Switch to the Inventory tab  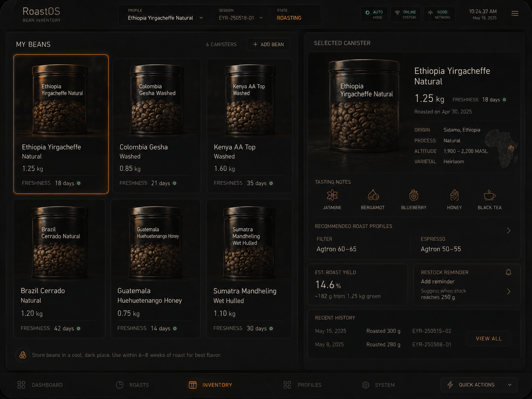[x=211, y=385]
